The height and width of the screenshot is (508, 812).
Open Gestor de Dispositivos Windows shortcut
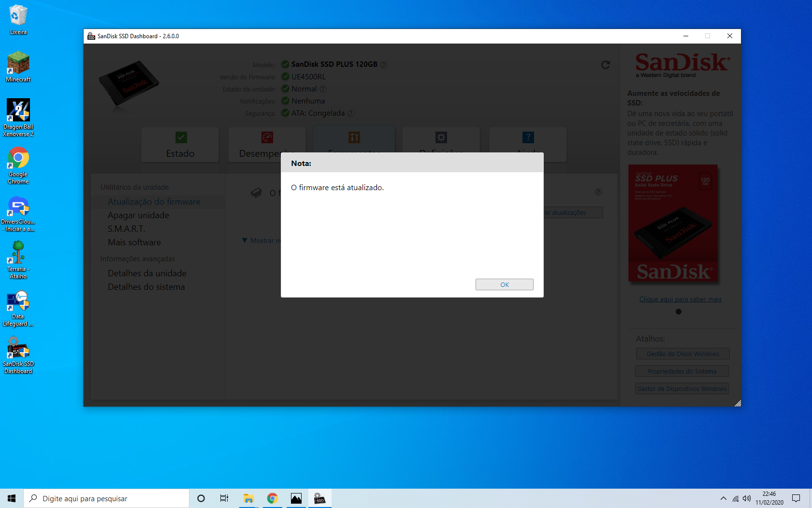point(682,389)
